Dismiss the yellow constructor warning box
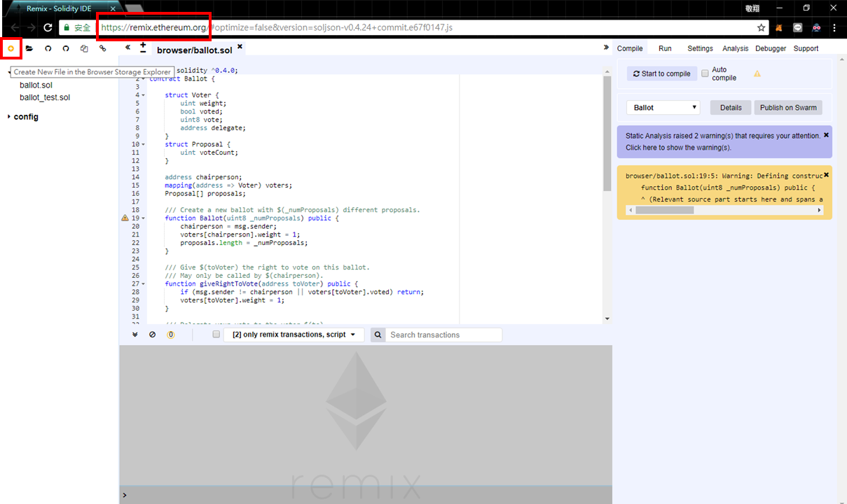Image resolution: width=847 pixels, height=504 pixels. point(826,174)
